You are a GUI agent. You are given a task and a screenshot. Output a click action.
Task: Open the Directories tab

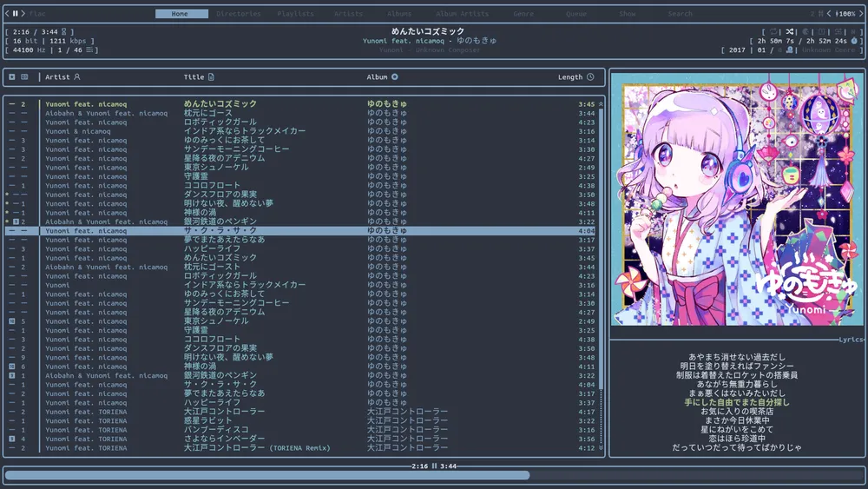[238, 14]
